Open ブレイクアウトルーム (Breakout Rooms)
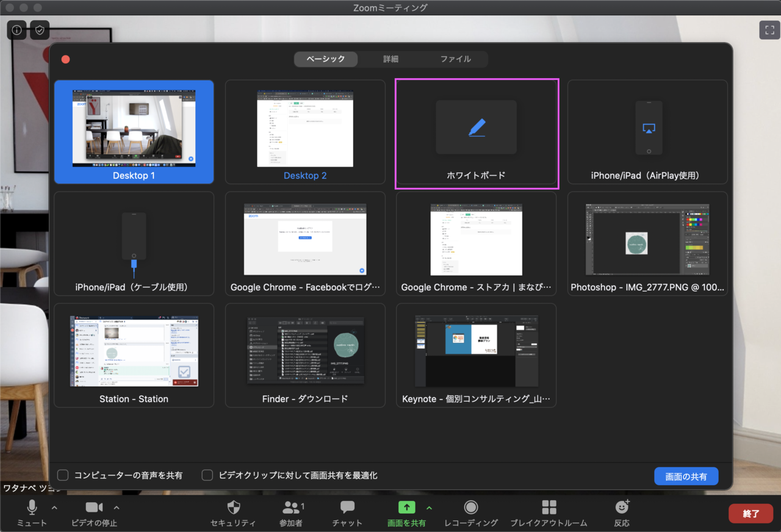Viewport: 781px width, 532px height. tap(549, 512)
